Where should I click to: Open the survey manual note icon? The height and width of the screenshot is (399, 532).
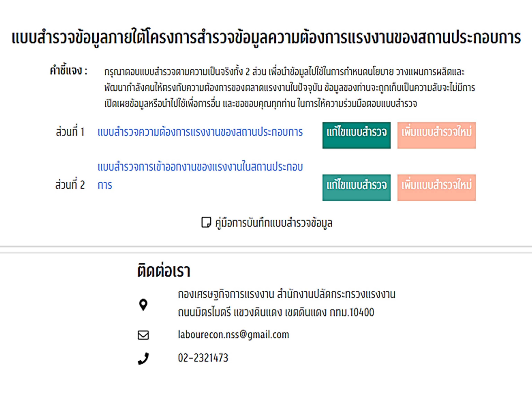[x=206, y=222]
